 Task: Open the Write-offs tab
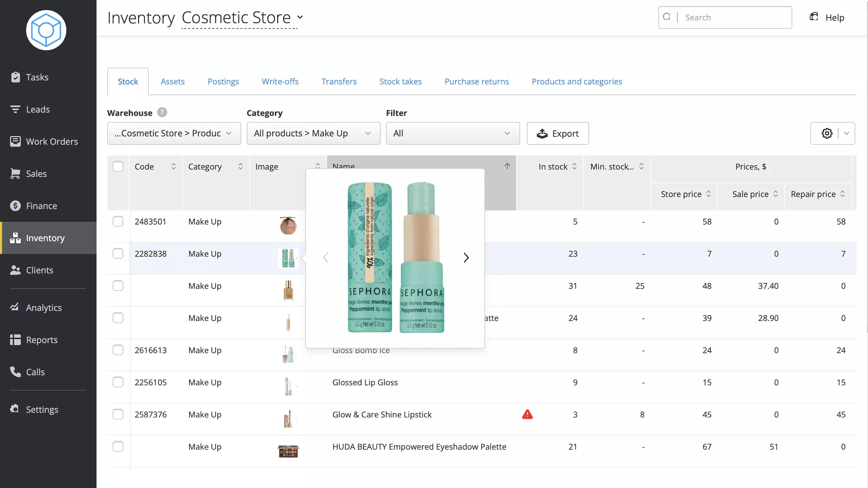tap(280, 81)
